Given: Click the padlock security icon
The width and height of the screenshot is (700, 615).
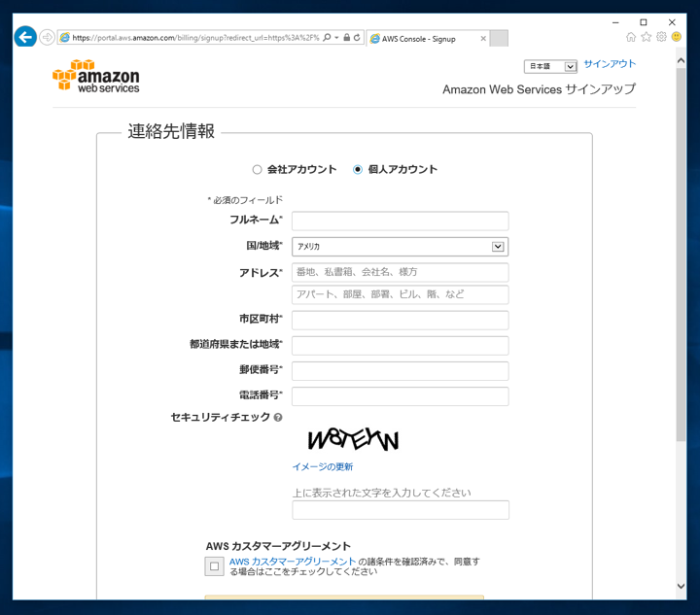Looking at the screenshot, I should click(346, 38).
